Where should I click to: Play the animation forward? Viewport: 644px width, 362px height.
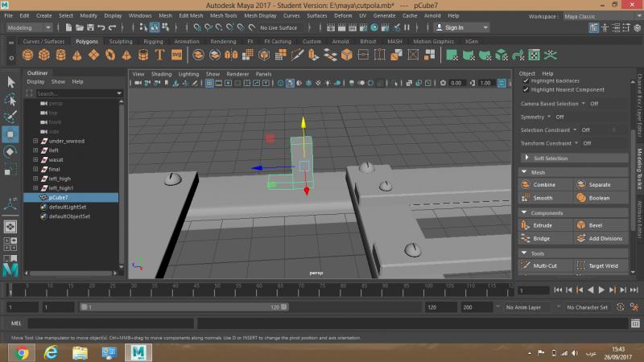(601, 290)
